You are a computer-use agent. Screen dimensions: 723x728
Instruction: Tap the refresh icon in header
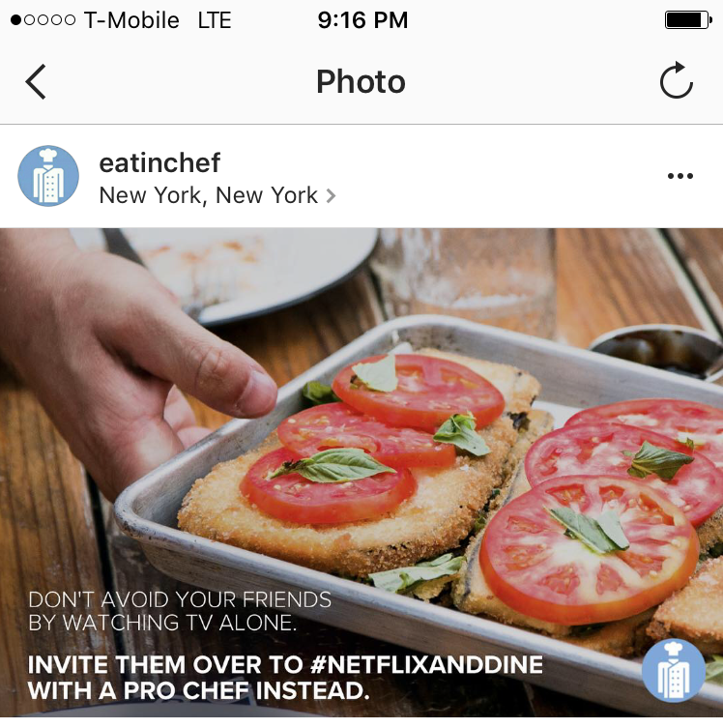677,80
